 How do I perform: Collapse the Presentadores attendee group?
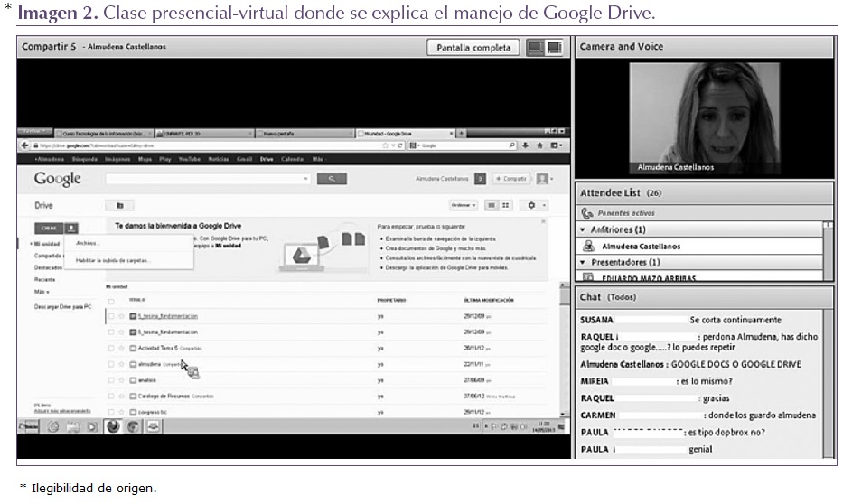(583, 262)
